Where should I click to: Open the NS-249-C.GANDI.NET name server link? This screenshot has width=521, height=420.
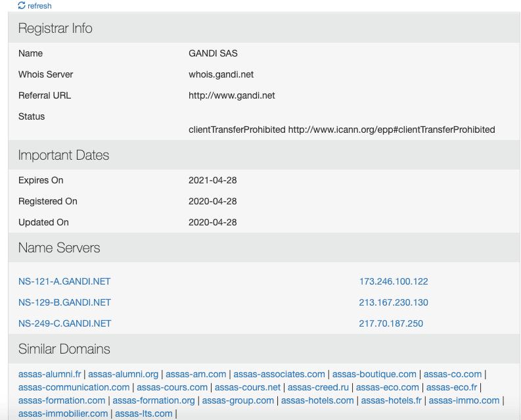[64, 323]
